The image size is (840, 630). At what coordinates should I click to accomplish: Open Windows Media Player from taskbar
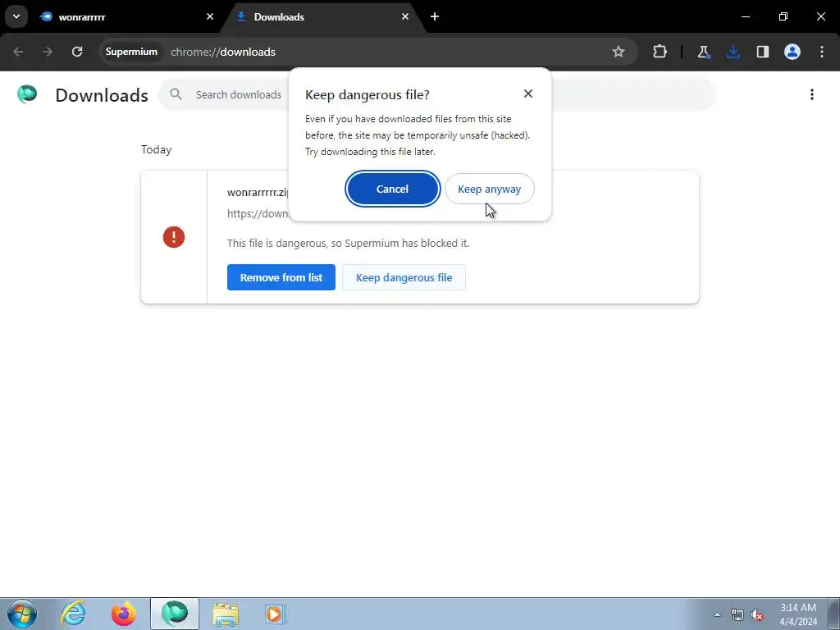coord(276,614)
